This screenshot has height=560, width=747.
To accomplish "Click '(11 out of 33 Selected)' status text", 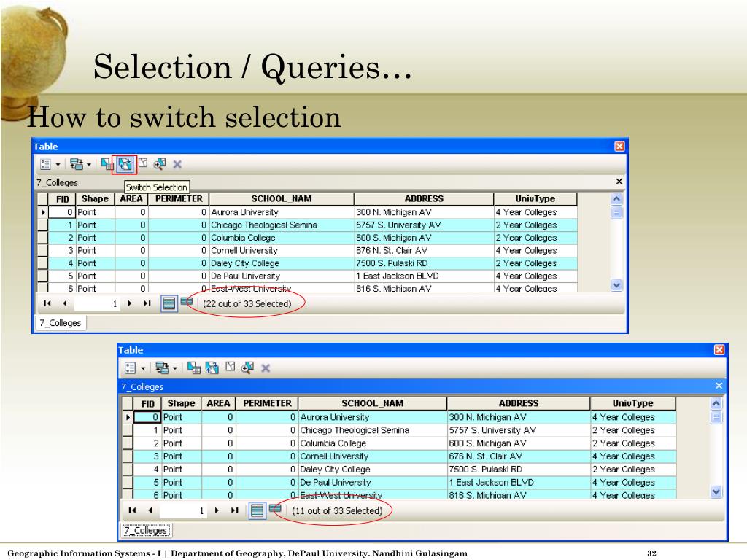I will 337,511.
